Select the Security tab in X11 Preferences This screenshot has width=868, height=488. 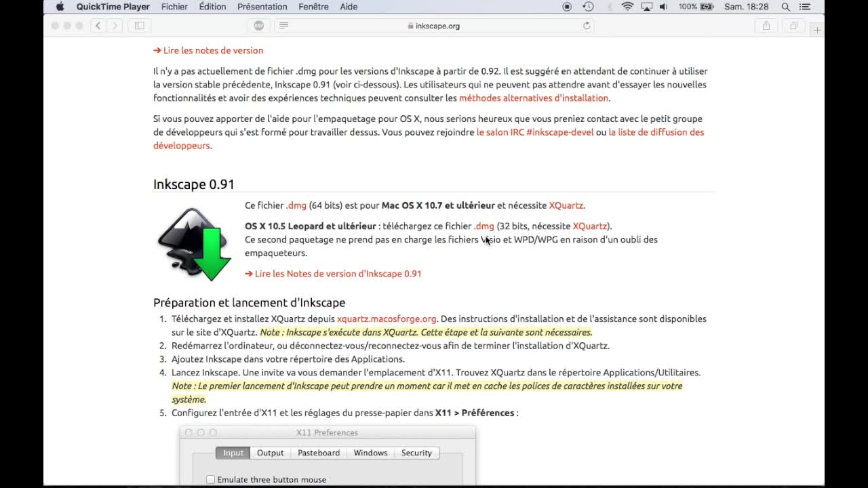pyautogui.click(x=416, y=453)
